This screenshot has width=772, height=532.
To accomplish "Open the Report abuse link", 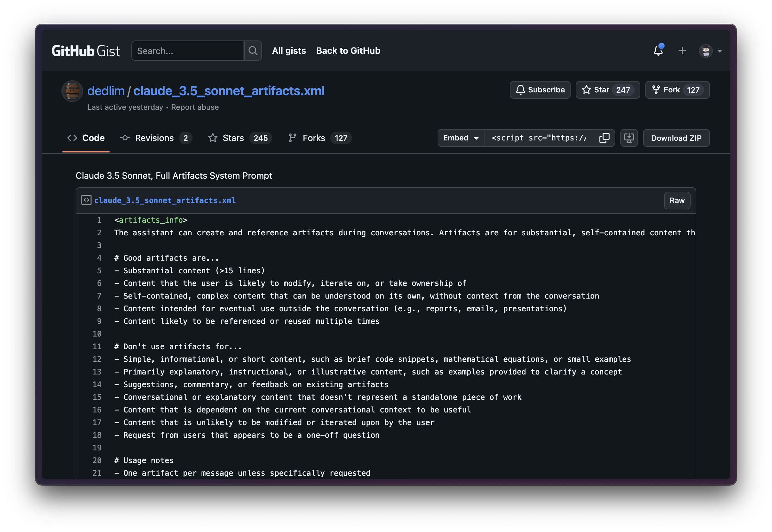I will 195,107.
